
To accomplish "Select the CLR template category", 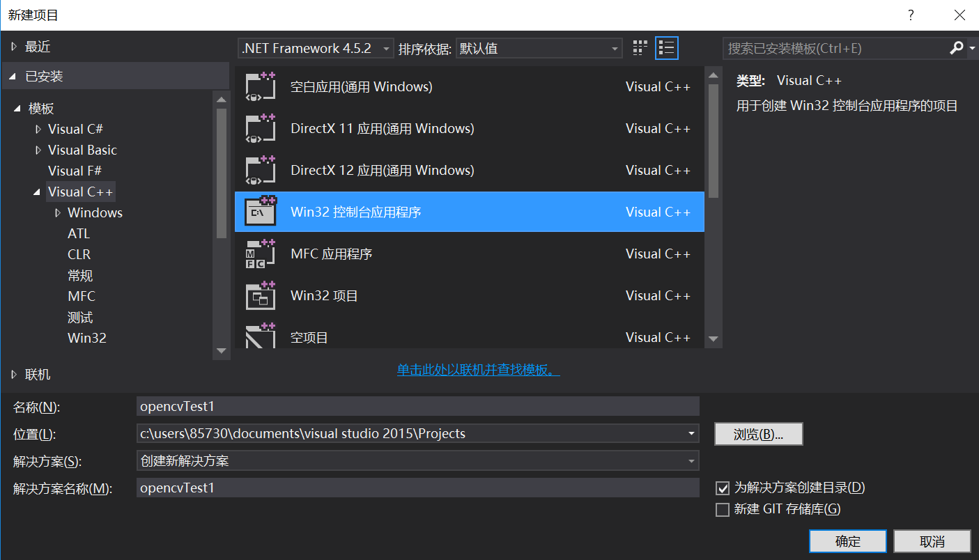I will pyautogui.click(x=79, y=254).
